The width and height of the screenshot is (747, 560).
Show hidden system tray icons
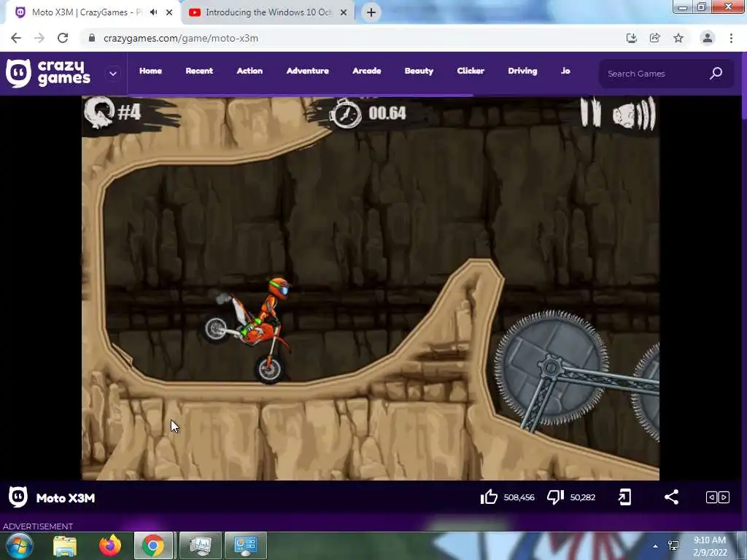point(656,546)
